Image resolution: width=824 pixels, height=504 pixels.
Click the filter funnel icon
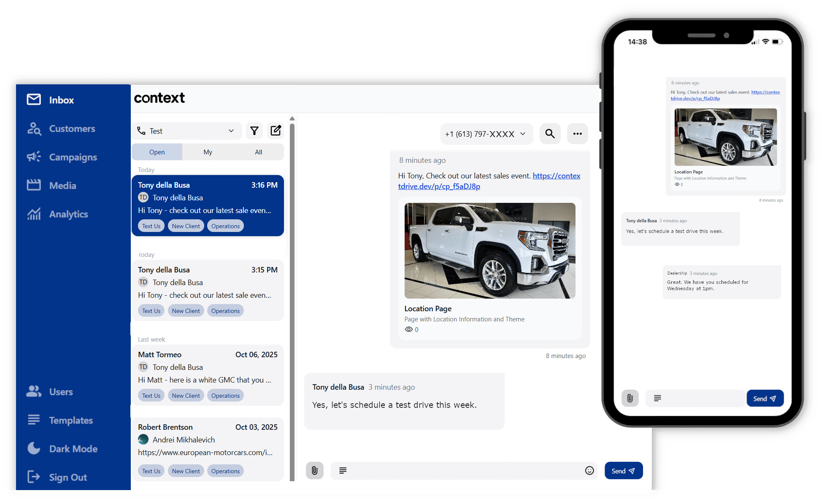[254, 131]
